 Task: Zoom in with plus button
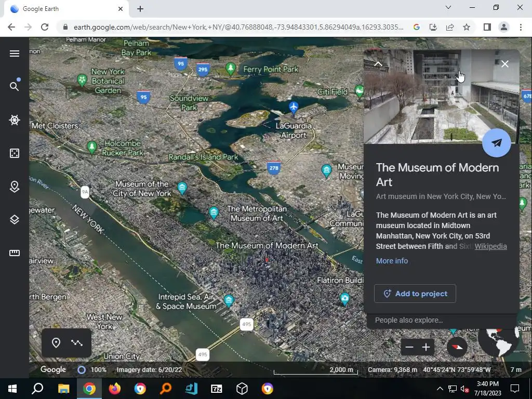point(426,347)
